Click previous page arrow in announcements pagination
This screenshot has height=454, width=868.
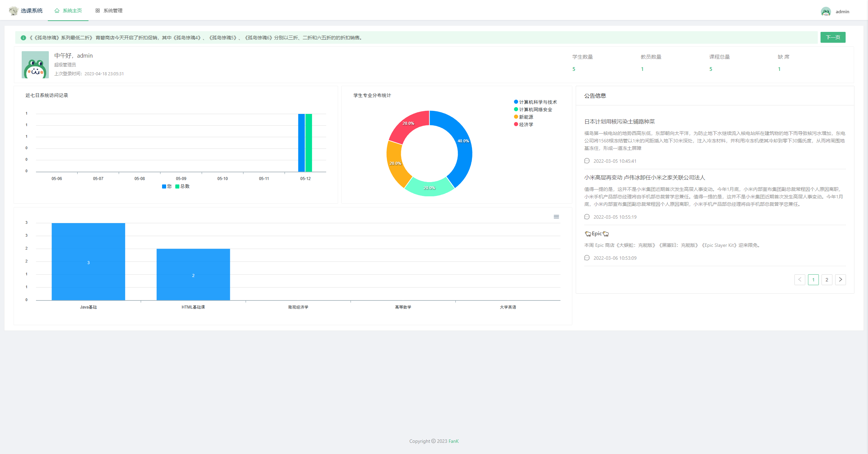[x=800, y=280]
